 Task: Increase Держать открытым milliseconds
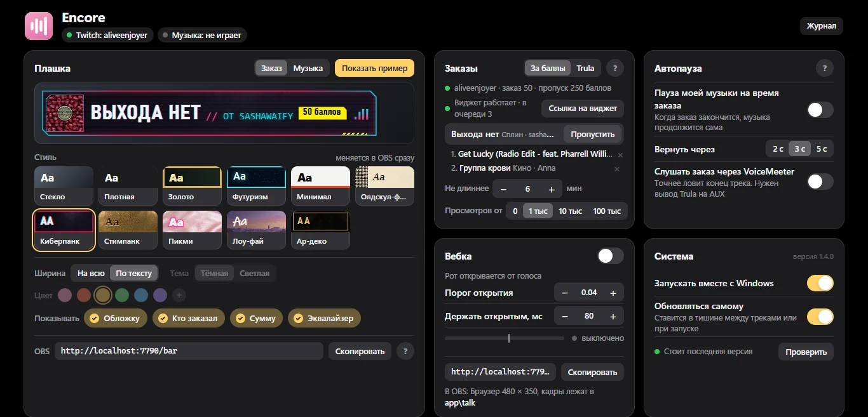[613, 316]
